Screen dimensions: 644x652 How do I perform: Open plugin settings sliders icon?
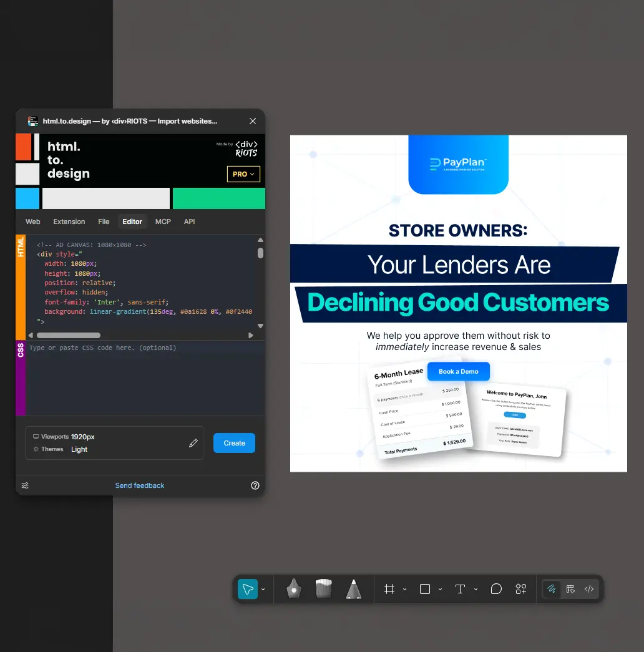tap(25, 485)
